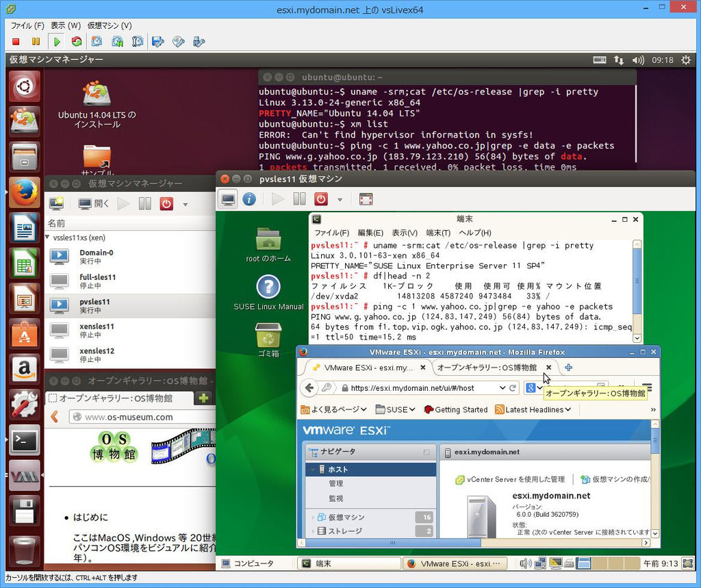Select the full-sles11 virtual machine

pos(129,281)
